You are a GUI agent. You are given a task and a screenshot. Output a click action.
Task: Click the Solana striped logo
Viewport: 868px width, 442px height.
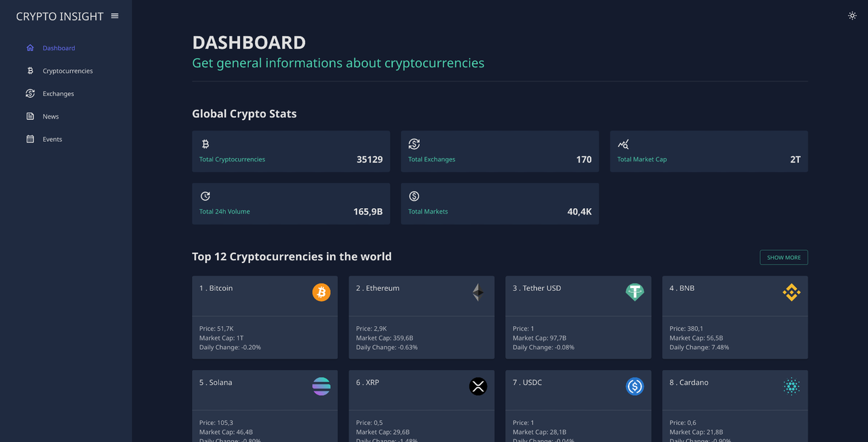click(321, 386)
